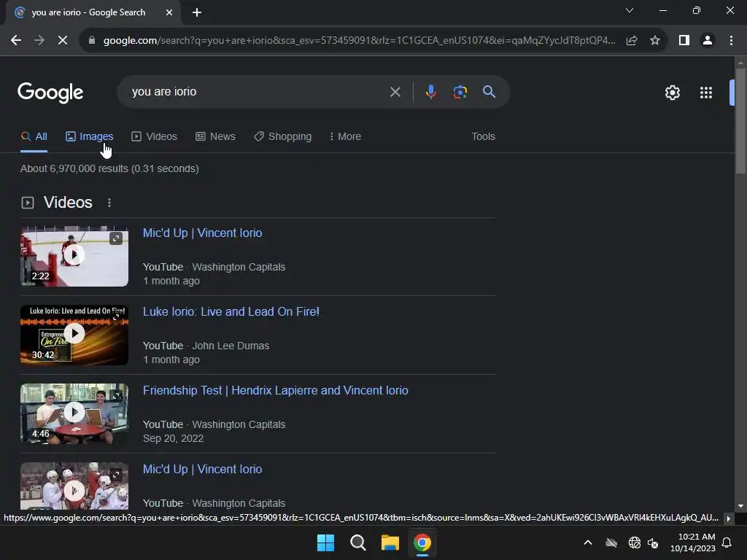747x560 pixels.
Task: Click 'Sep 20, 2022' date text
Action: (174, 438)
